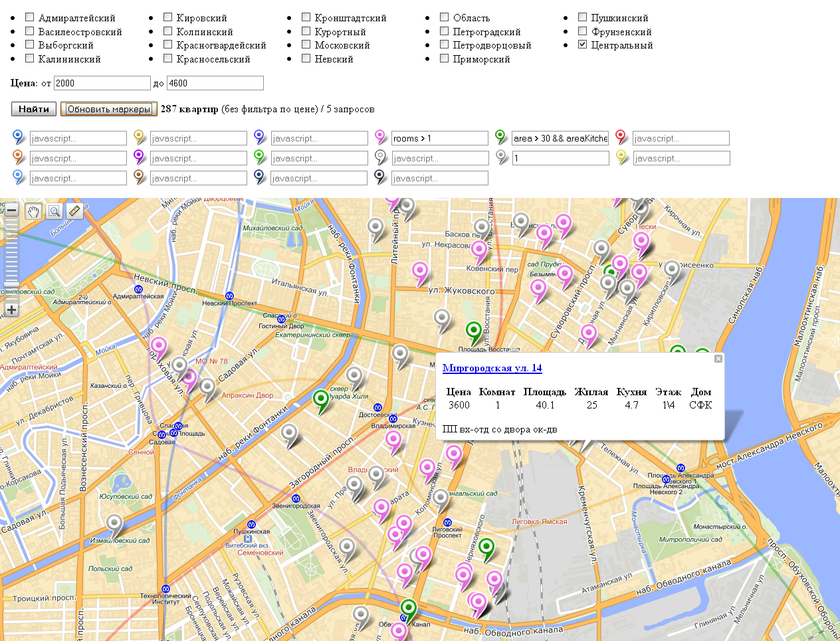Click the brown marker icon in the filter legend
This screenshot has width=840, height=641.
139,177
